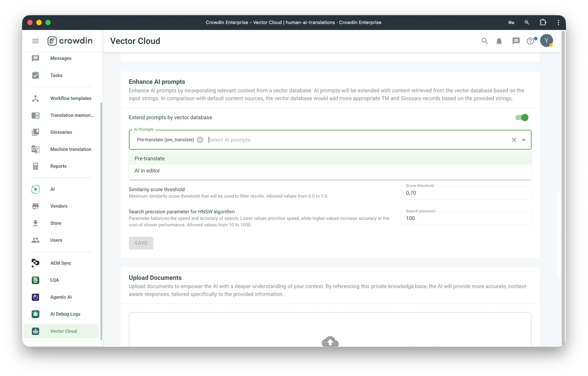Click the Save button
The width and height of the screenshot is (588, 376).
141,243
